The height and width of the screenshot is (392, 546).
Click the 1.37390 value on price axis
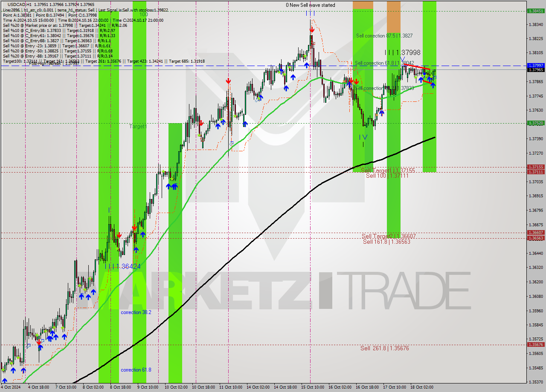click(x=535, y=139)
